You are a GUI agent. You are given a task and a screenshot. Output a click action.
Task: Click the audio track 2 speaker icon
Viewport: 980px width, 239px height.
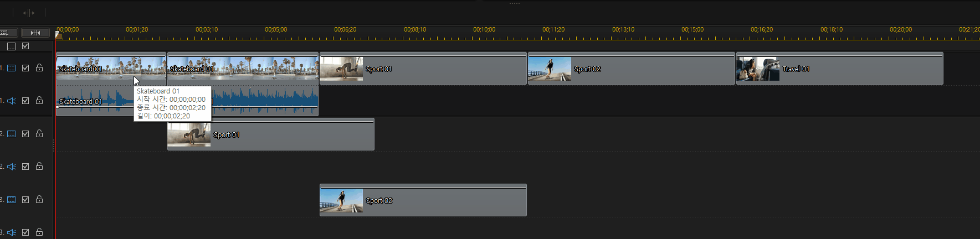(x=11, y=167)
